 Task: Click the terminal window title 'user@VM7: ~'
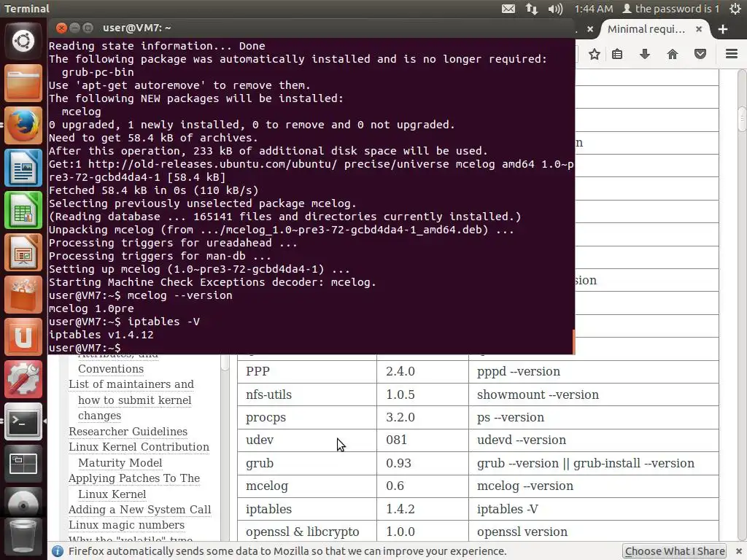[x=136, y=28]
